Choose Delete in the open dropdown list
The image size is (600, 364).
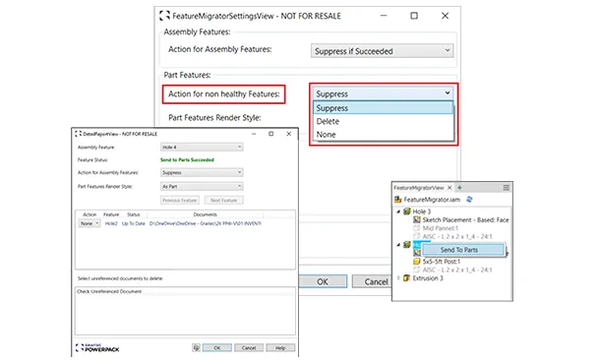tap(383, 121)
